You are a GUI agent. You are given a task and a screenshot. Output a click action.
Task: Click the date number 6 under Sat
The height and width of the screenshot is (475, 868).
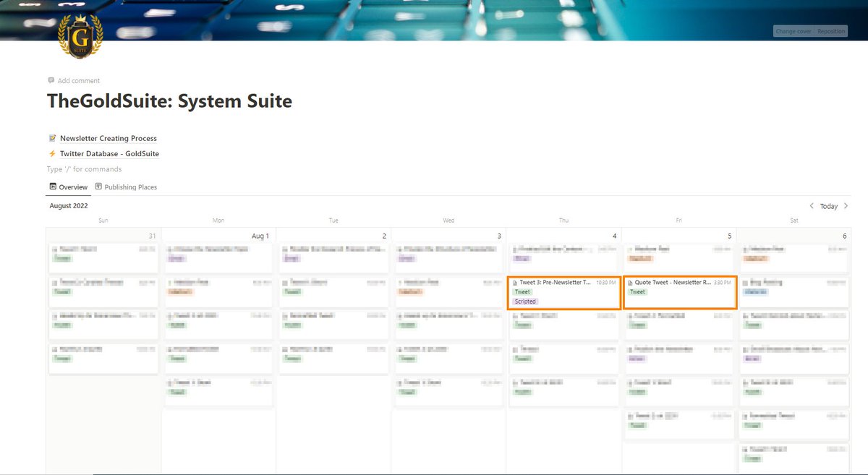(845, 236)
